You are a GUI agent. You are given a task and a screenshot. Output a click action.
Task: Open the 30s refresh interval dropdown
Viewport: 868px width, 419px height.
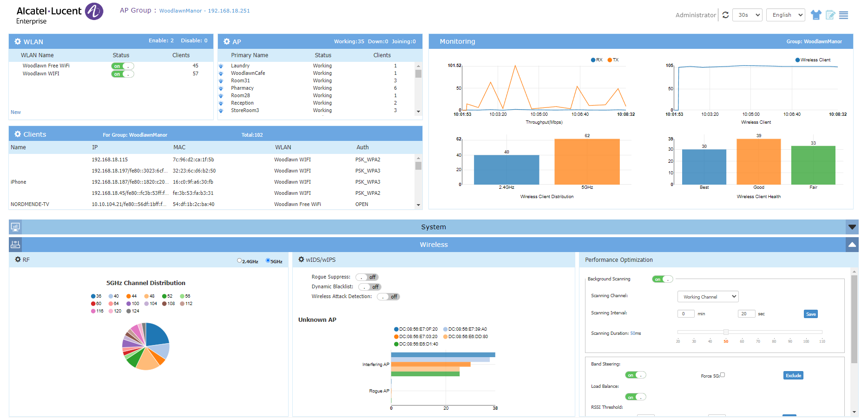747,15
